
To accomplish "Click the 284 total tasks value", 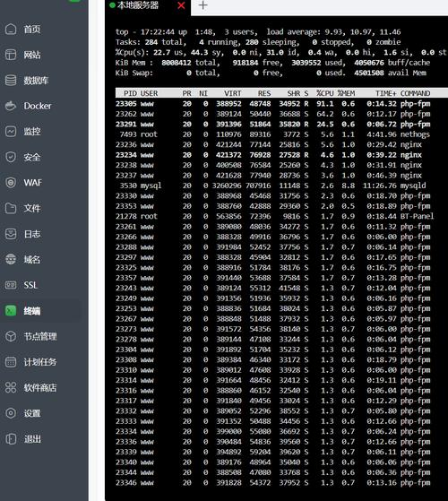I will tap(151, 42).
